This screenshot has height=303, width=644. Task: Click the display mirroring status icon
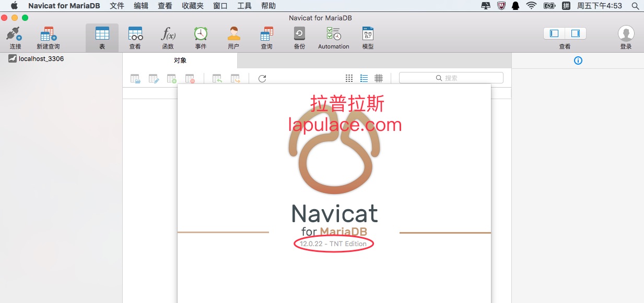pos(486,6)
